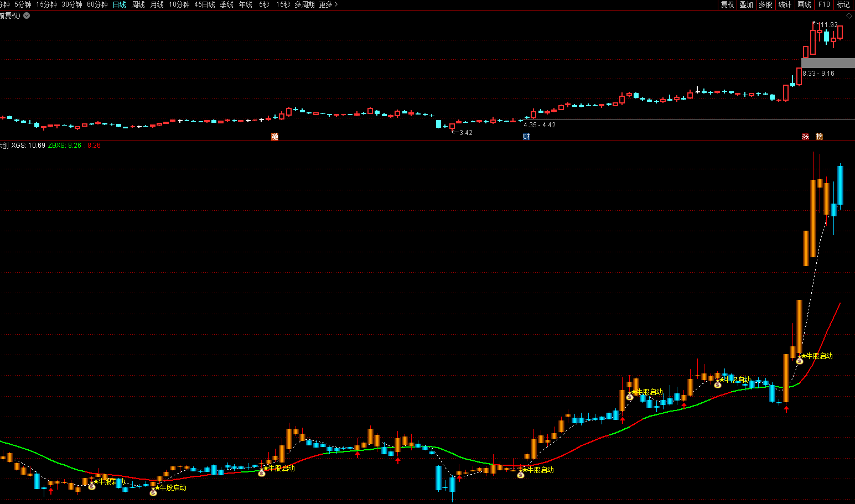Image resolution: width=855 pixels, height=504 pixels.
Task: Open the 复权 options menu
Action: (x=727, y=4)
